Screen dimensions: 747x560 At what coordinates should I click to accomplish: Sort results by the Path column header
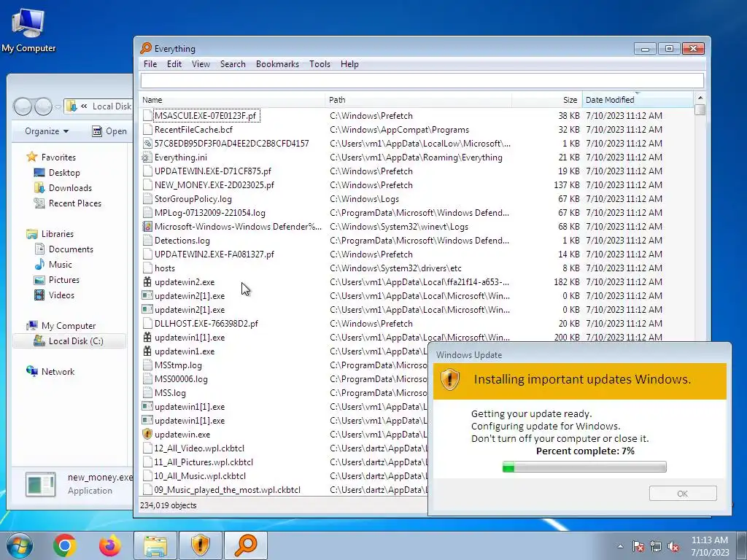coord(419,100)
